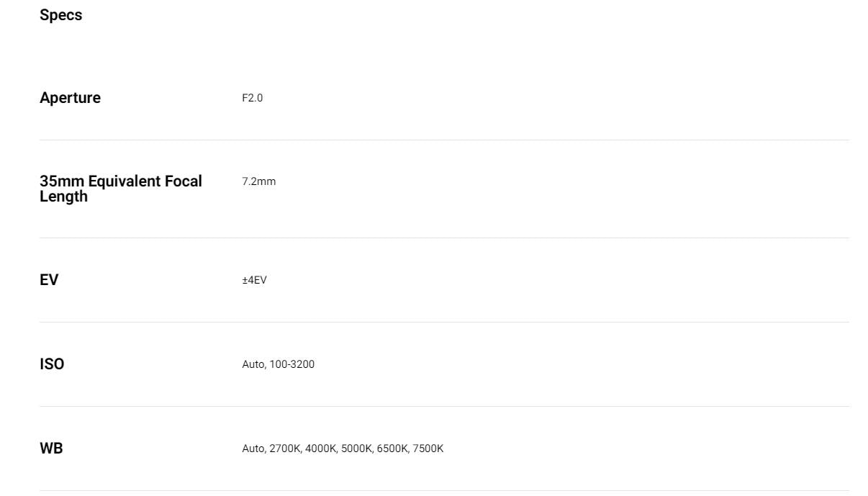The width and height of the screenshot is (868, 496).
Task: Click the 6500K white balance value
Action: [392, 448]
